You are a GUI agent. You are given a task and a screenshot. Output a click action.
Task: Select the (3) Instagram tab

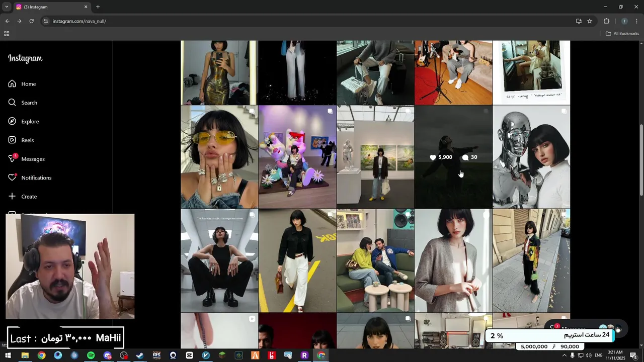[51, 7]
